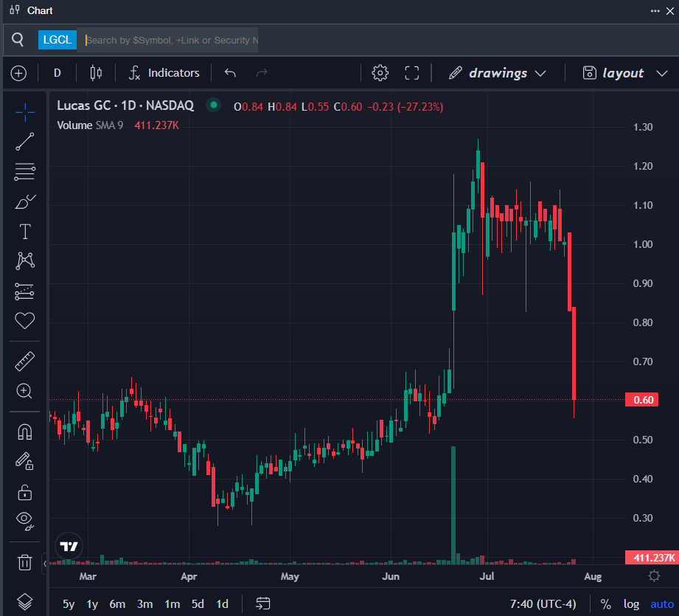The image size is (679, 616).
Task: Click the trash remove drawings icon
Action: tap(24, 562)
